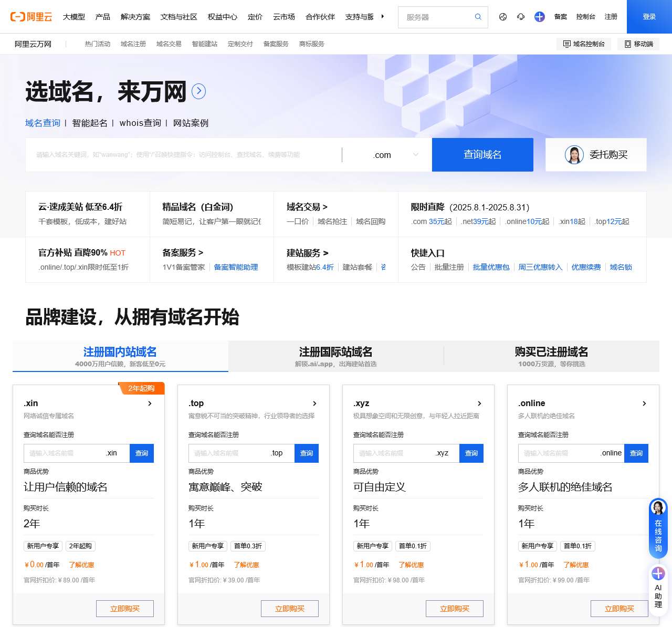Click the headset customer support icon
This screenshot has width=672, height=627.
521,17
